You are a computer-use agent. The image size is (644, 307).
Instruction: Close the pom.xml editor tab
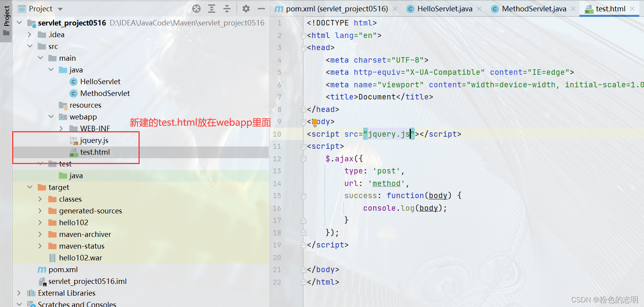395,9
